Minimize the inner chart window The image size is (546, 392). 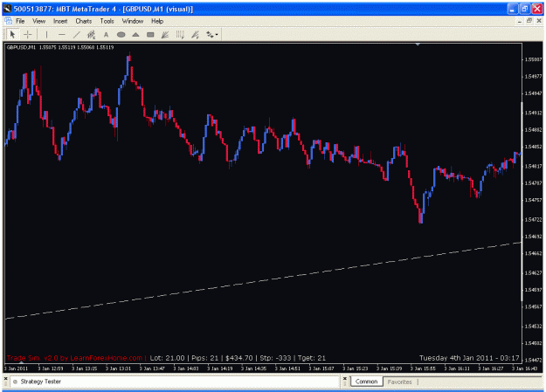click(520, 21)
